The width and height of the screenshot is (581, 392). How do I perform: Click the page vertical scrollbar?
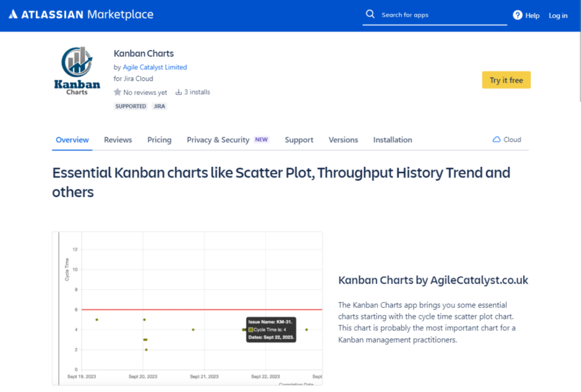(x=579, y=67)
